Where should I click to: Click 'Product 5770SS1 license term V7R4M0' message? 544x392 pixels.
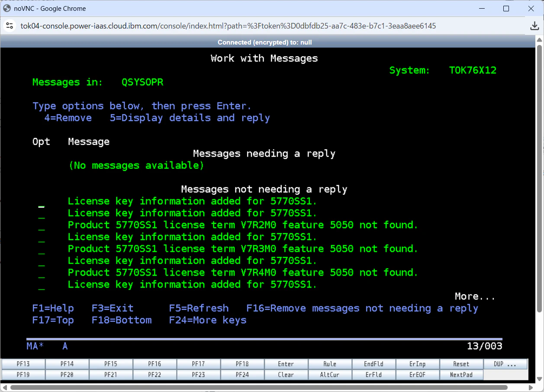point(243,273)
